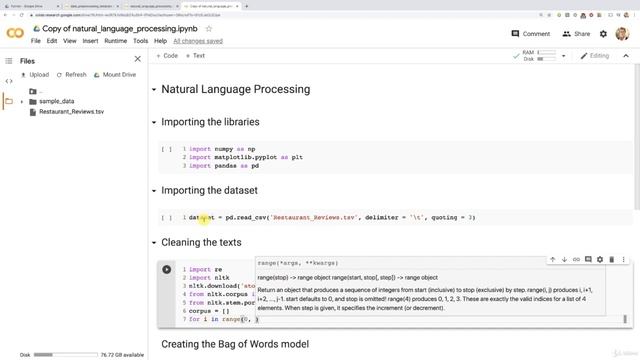The image size is (640, 360).
Task: Delete the cell with trash icon
Action: (611, 260)
